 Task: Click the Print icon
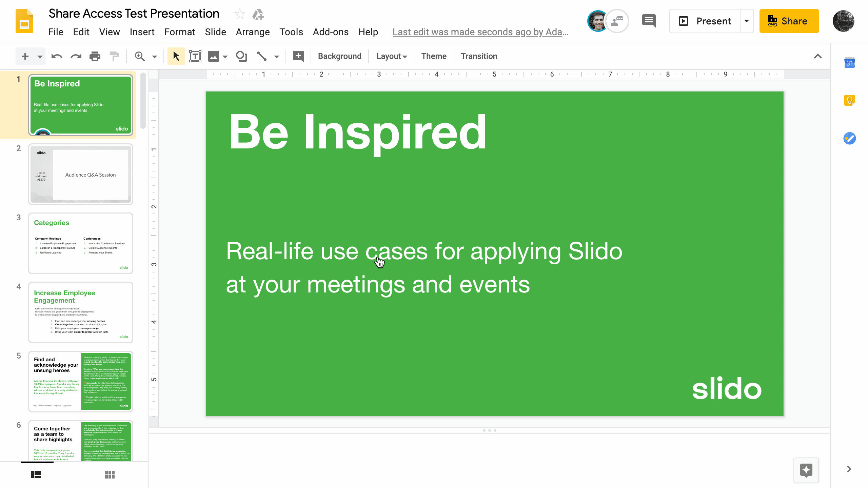click(95, 56)
